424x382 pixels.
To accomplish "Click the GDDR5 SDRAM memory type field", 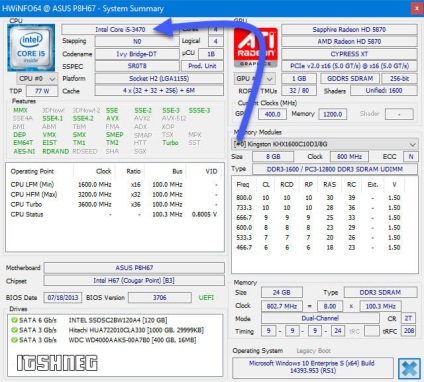I will point(350,79).
